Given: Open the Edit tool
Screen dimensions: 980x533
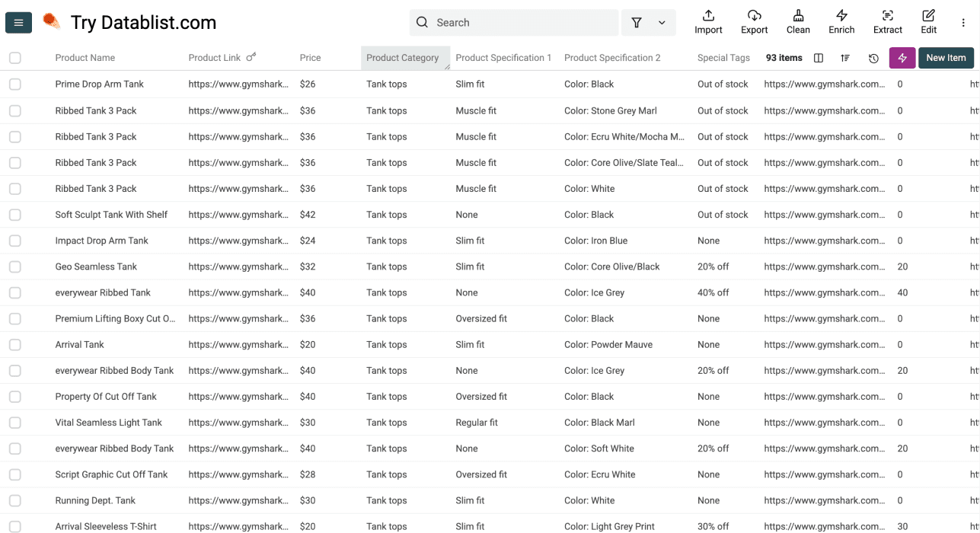Looking at the screenshot, I should point(928,21).
